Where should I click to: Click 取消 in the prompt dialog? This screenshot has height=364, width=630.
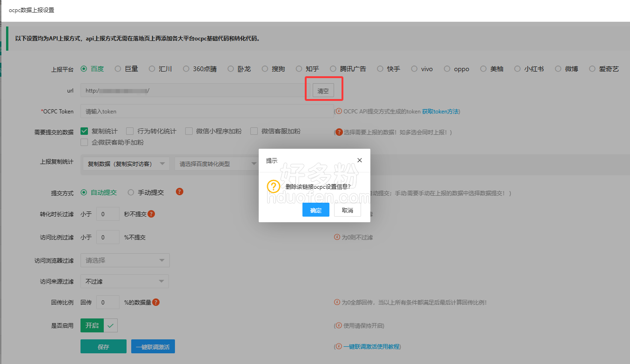347,210
